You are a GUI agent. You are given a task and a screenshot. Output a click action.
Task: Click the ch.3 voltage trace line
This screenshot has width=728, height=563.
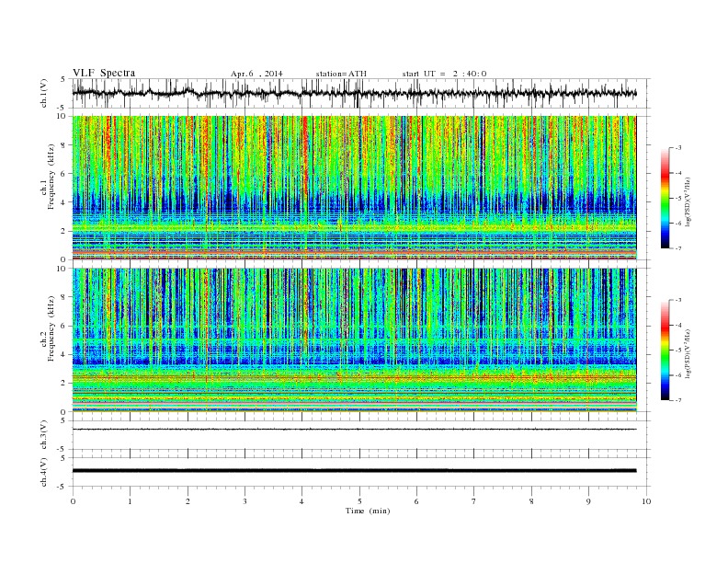[x=354, y=430]
